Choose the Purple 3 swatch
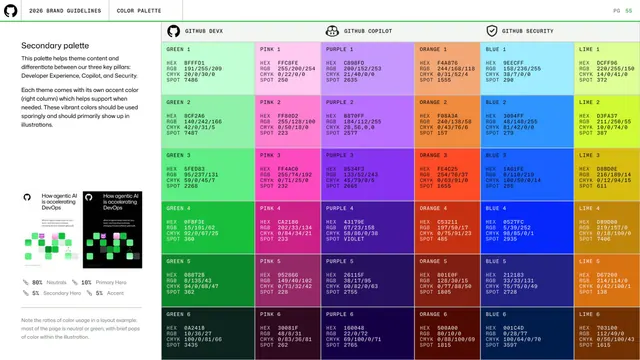 [x=368, y=174]
